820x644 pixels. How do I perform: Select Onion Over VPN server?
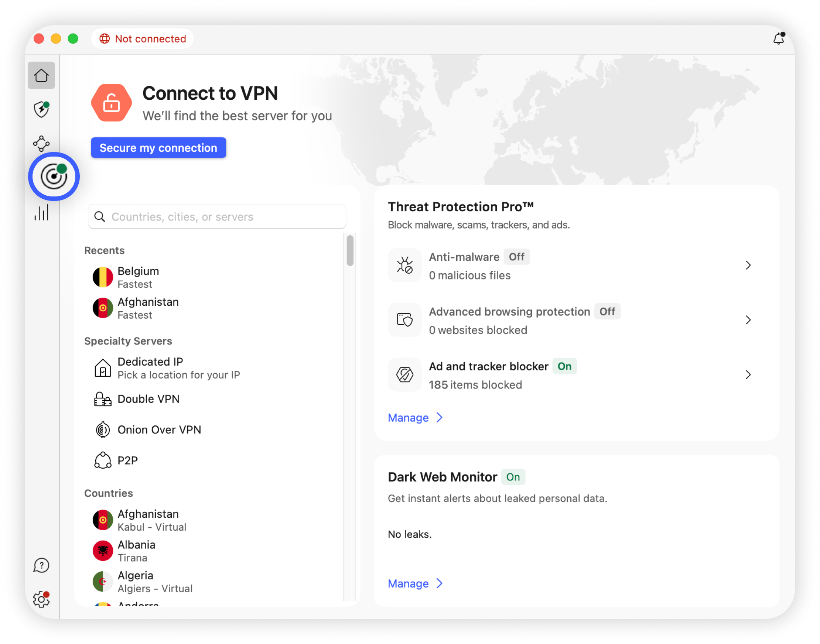(x=159, y=430)
